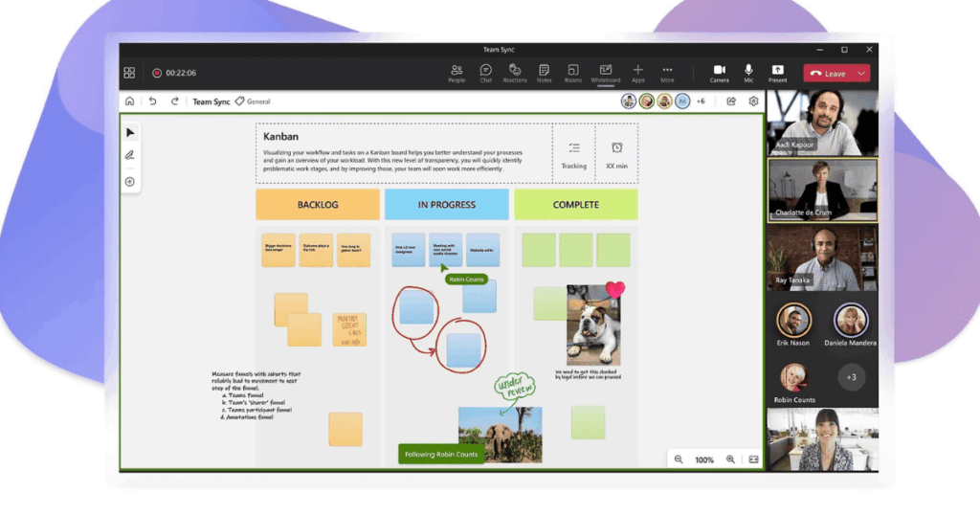Click the Present share button

tap(777, 73)
